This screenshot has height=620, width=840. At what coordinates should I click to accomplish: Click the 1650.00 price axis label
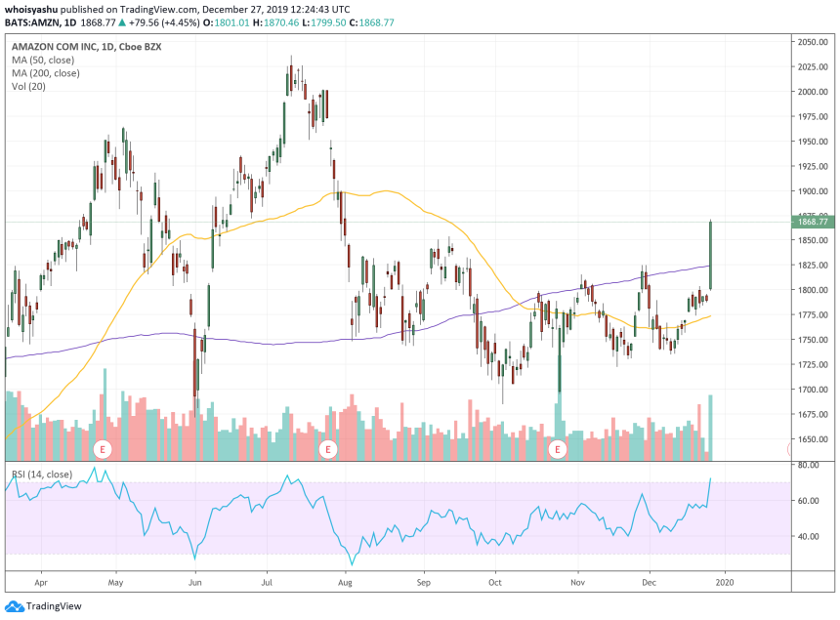click(813, 439)
